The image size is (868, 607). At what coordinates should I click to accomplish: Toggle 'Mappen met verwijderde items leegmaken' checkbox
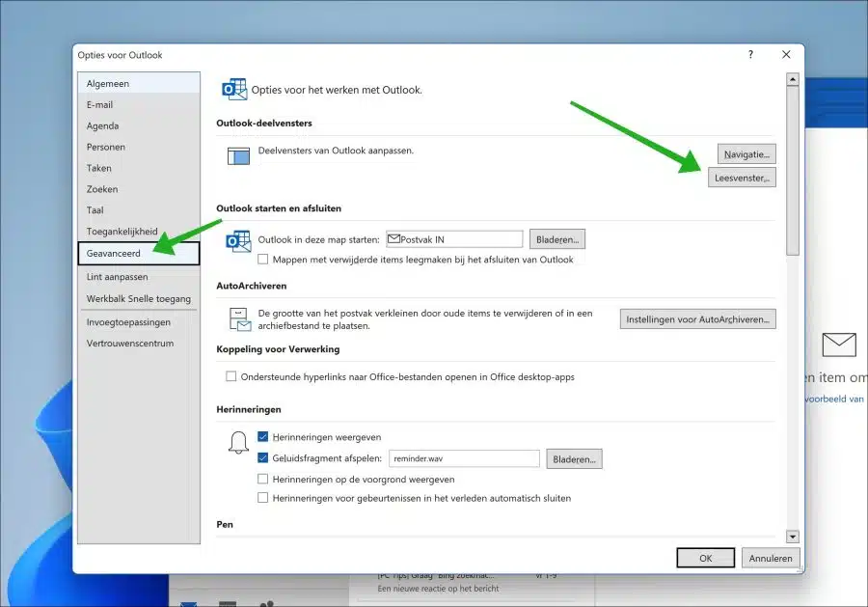(x=263, y=260)
